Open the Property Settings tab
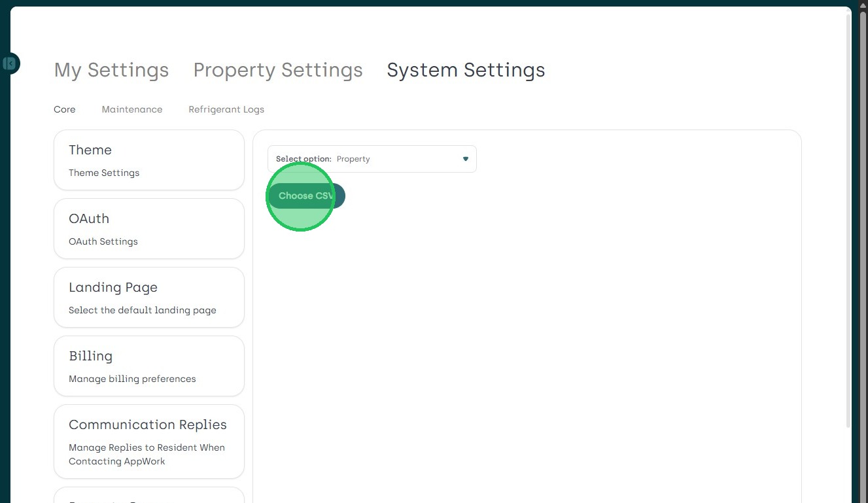The height and width of the screenshot is (503, 868). pos(278,70)
